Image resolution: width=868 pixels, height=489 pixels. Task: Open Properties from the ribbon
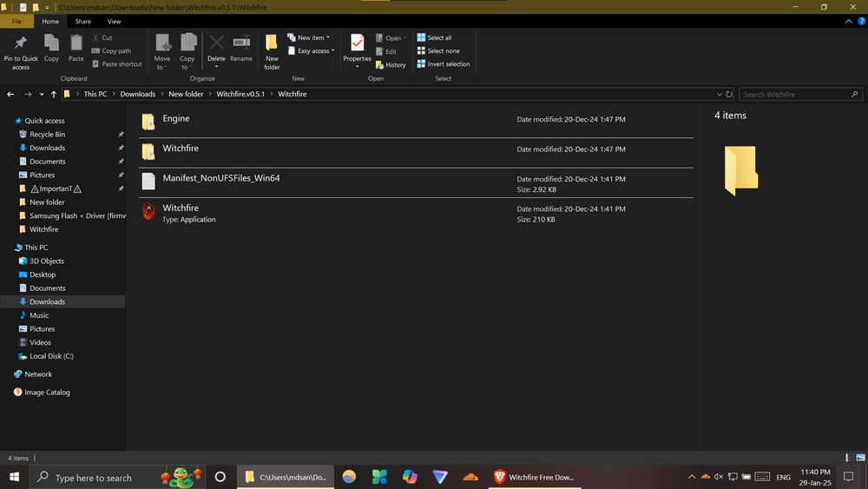pyautogui.click(x=357, y=51)
